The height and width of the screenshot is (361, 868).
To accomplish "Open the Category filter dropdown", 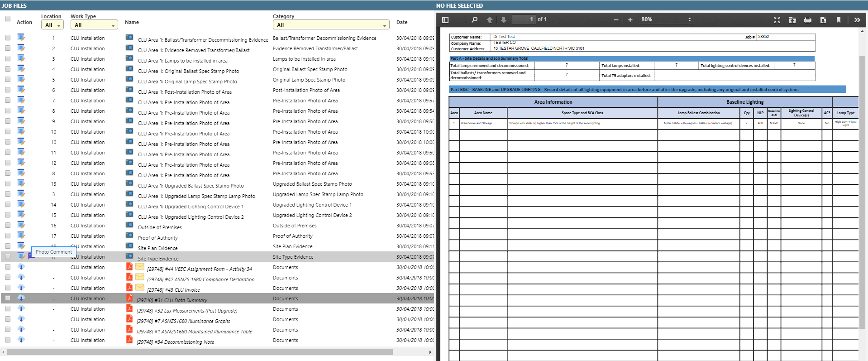I will pos(331,25).
